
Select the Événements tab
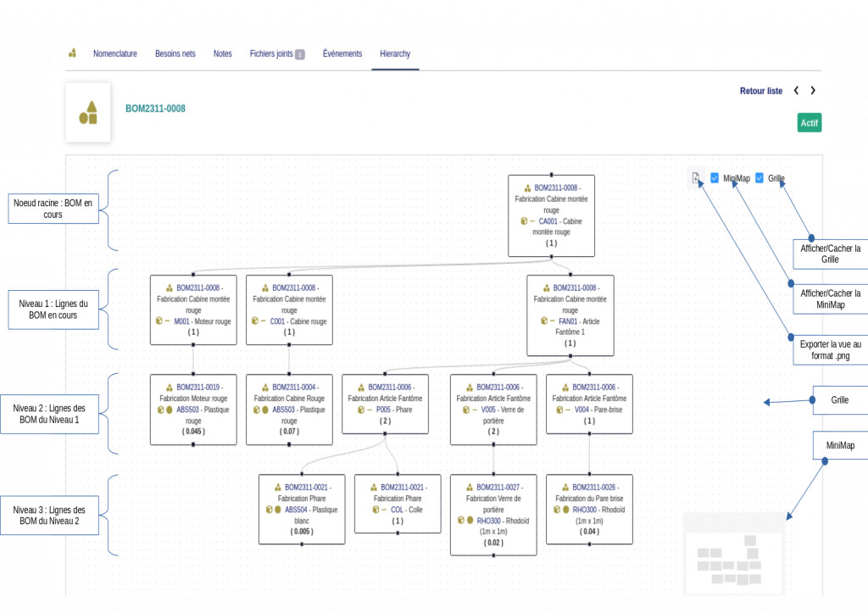click(x=342, y=53)
